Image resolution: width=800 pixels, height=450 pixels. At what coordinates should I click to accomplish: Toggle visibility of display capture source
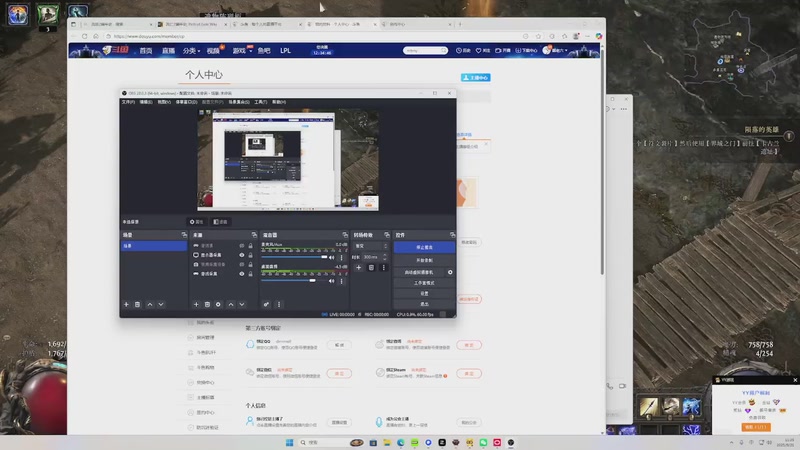pos(242,255)
